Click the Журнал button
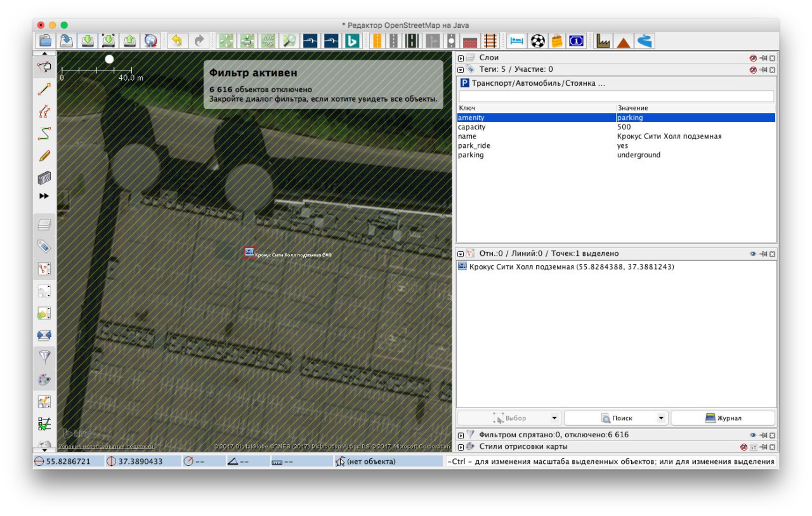812x516 pixels. point(723,418)
